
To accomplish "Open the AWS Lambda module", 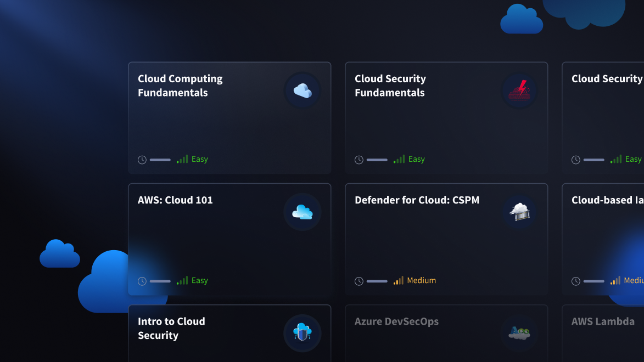I will tap(603, 333).
